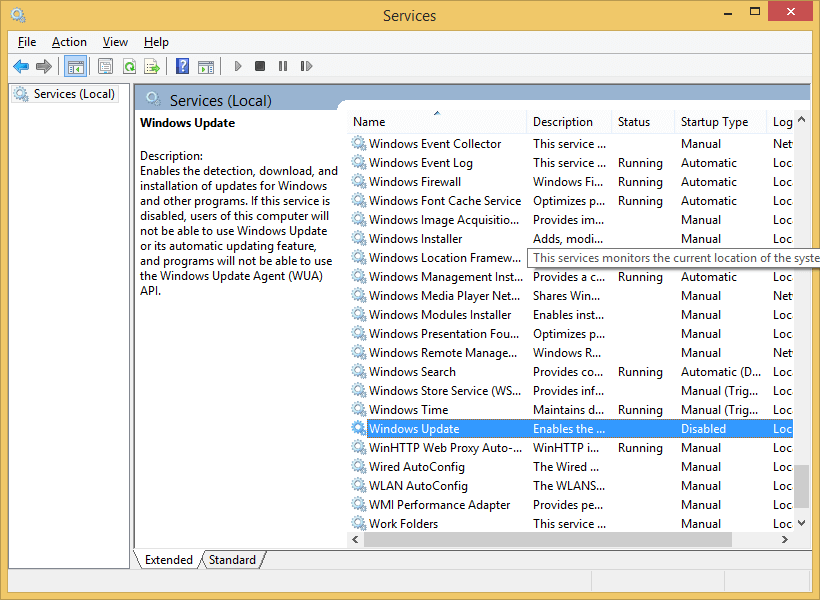This screenshot has height=600, width=820.
Task: Open the Help question-mark toolbar icon
Action: [183, 66]
